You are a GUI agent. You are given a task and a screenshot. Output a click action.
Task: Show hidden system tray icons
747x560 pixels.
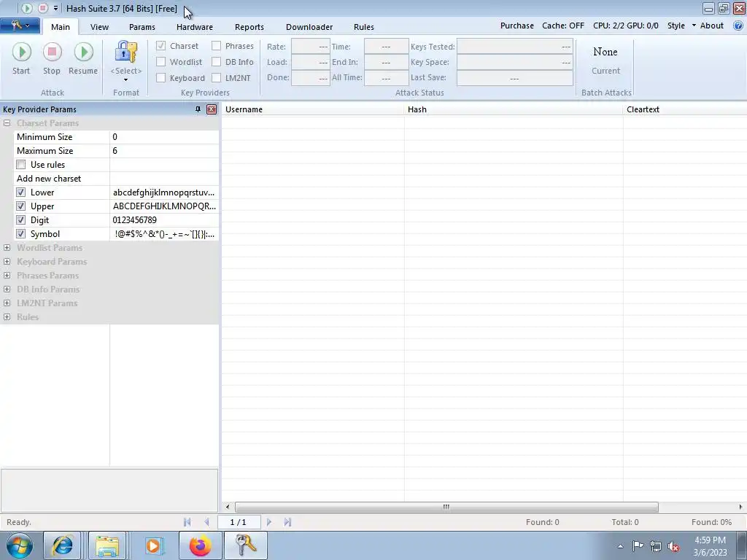(620, 547)
